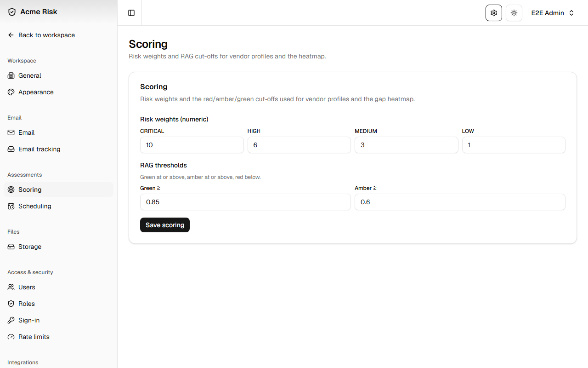This screenshot has width=588, height=368.
Task: Open the Storage settings page
Action: [x=58, y=247]
